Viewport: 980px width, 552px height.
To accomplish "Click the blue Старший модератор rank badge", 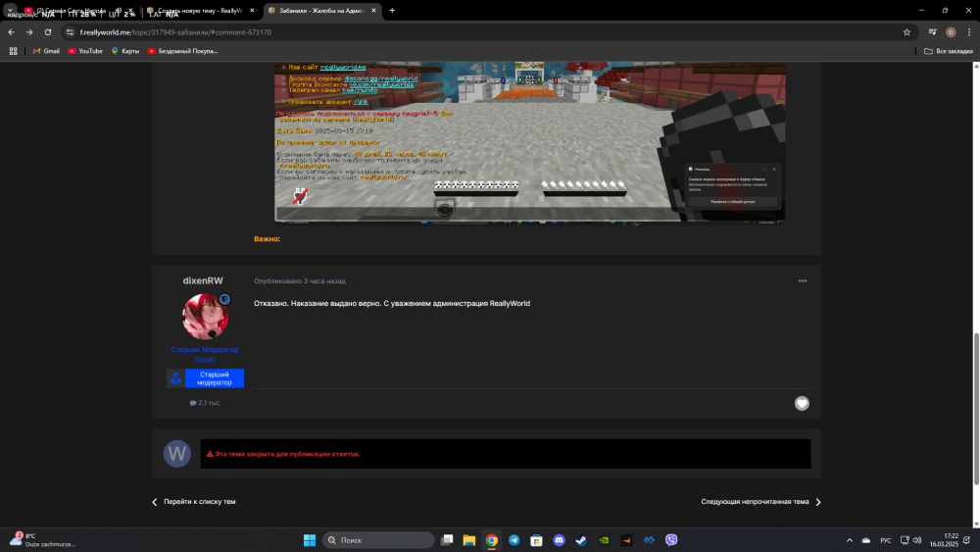I will pos(205,378).
